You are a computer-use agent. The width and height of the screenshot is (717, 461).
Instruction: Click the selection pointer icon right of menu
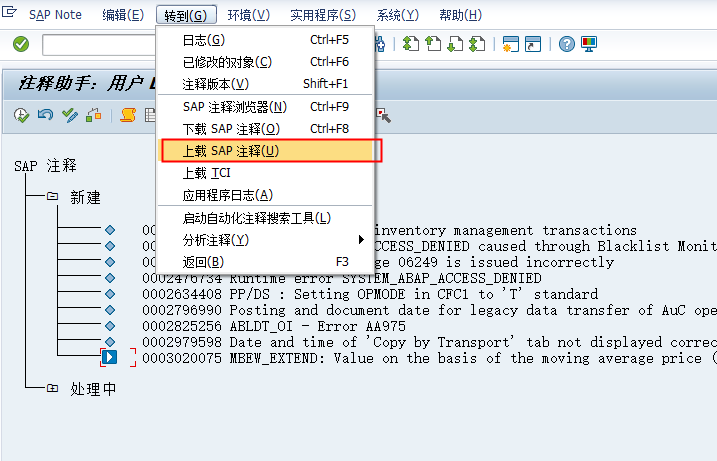click(x=383, y=115)
